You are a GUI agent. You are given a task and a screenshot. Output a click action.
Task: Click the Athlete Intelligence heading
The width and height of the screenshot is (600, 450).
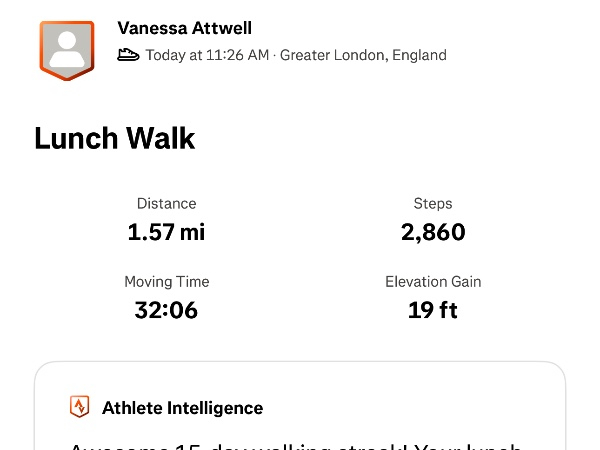point(182,407)
